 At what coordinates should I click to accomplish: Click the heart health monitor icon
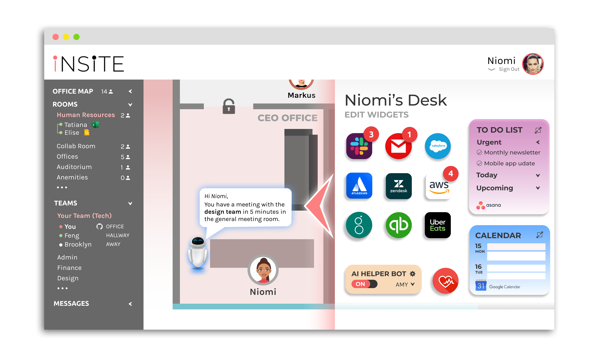pos(445,281)
